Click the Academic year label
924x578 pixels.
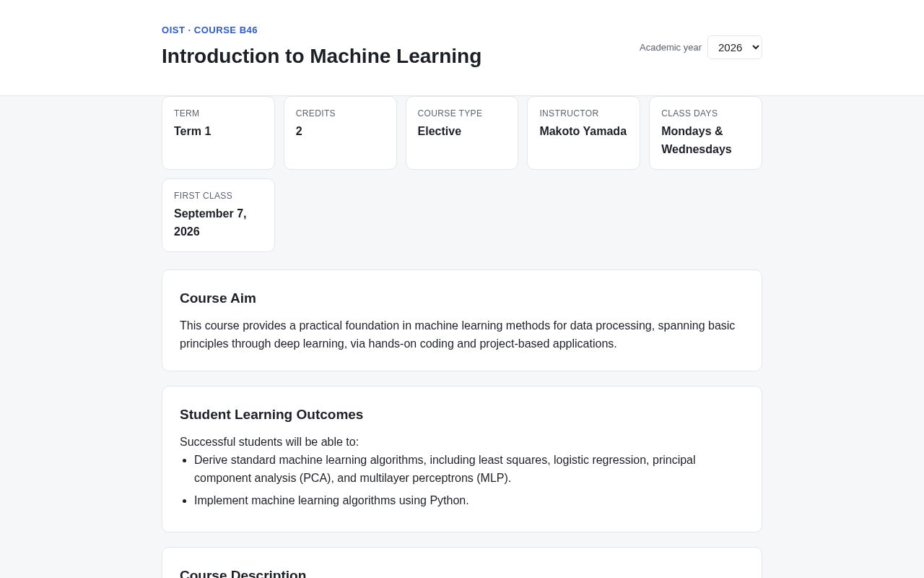(x=671, y=48)
